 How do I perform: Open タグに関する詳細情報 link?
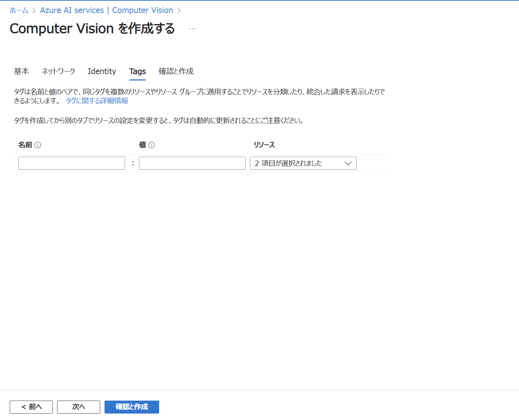pyautogui.click(x=97, y=101)
